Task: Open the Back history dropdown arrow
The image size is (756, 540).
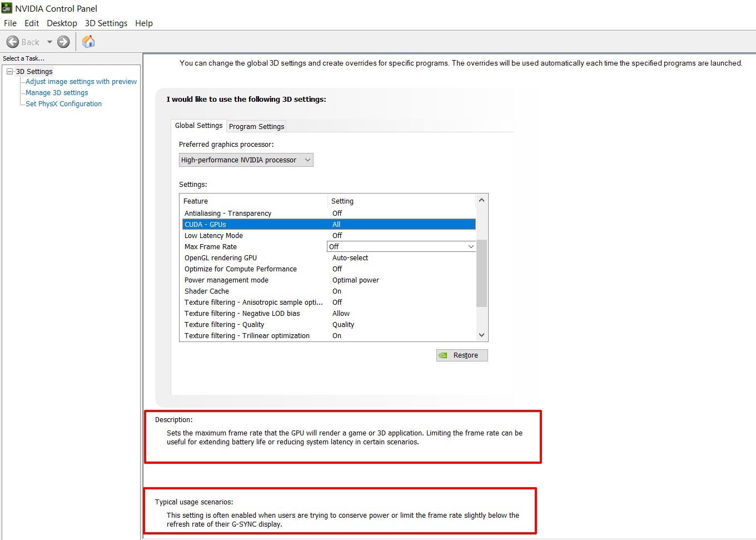Action: (49, 42)
